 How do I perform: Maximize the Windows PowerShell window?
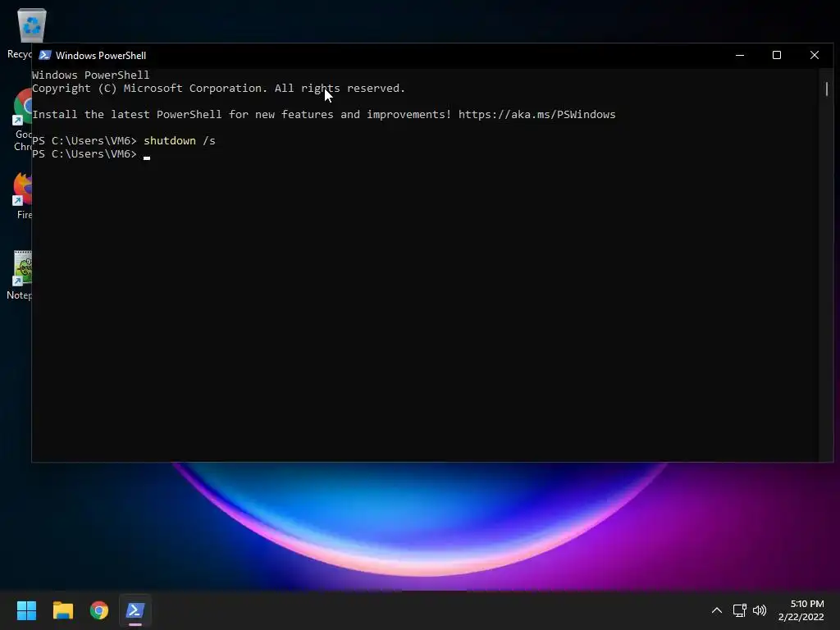coord(777,55)
